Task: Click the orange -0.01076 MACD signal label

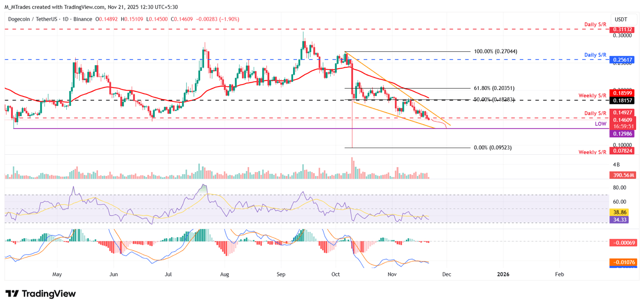Action: (x=623, y=262)
